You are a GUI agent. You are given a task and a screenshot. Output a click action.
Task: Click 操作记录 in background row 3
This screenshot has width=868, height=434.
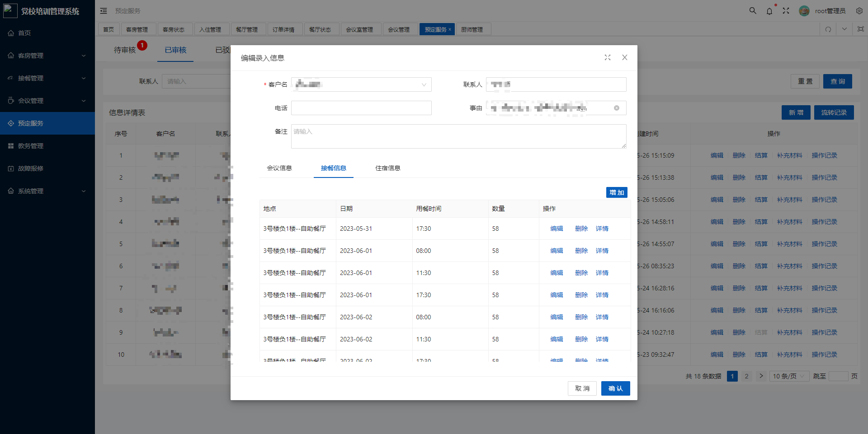click(825, 200)
